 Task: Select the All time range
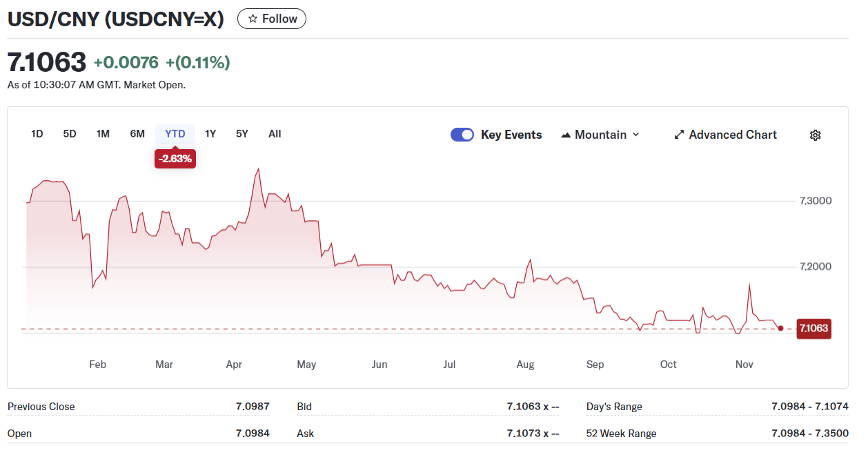click(x=275, y=134)
